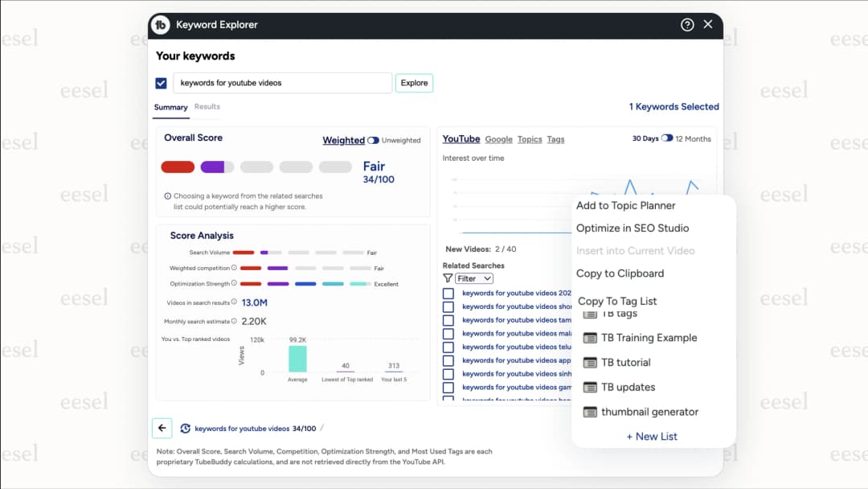Screen dimensions: 868x489
Task: Toggle Weighted/Unweighted score switch
Action: [x=373, y=141]
